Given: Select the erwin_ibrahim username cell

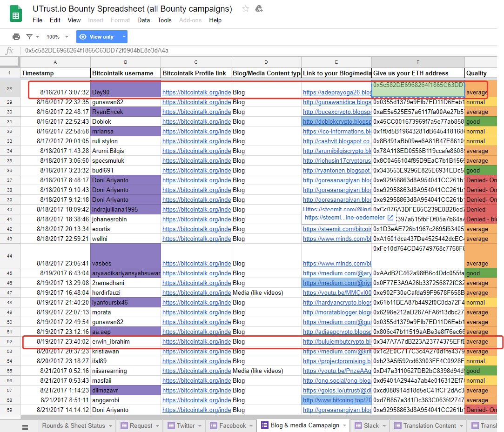Looking at the screenshot, I should 126,342.
